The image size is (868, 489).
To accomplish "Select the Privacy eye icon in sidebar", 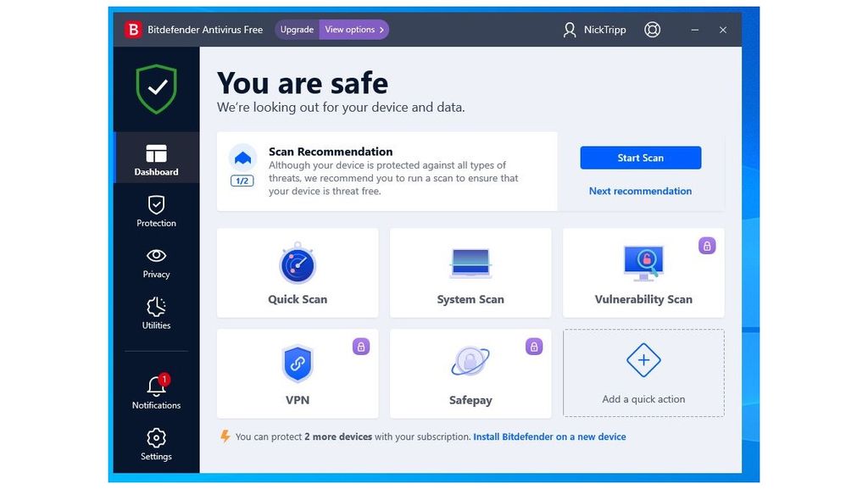I will [x=156, y=256].
